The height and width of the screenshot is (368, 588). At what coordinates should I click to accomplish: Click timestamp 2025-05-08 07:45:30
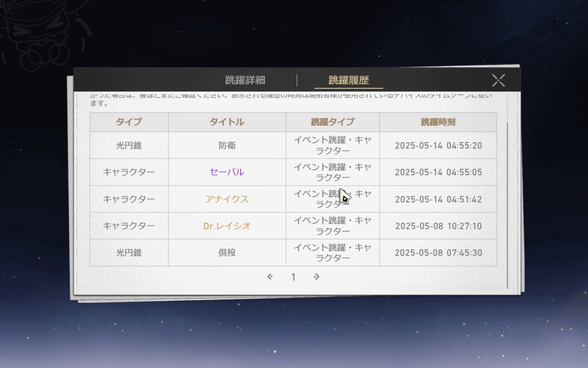click(x=438, y=253)
